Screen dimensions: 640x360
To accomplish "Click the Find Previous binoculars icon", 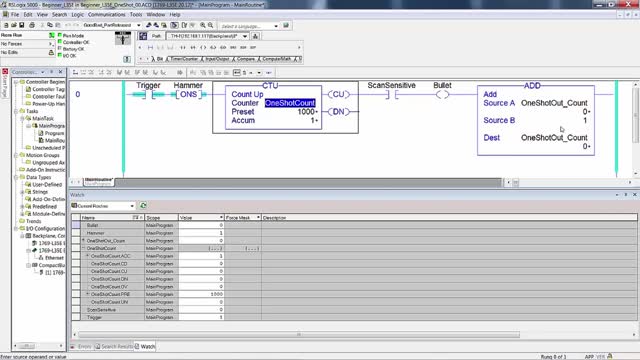I will coord(149,25).
